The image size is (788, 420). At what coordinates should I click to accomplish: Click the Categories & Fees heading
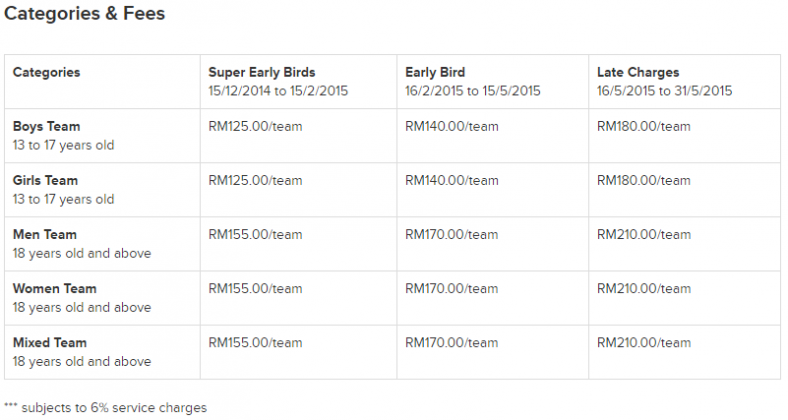pos(84,14)
